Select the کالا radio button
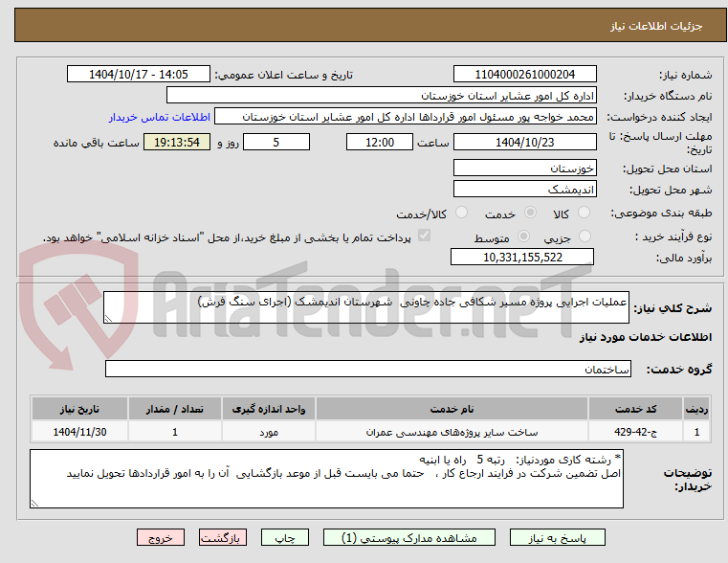728x563 pixels. (584, 213)
